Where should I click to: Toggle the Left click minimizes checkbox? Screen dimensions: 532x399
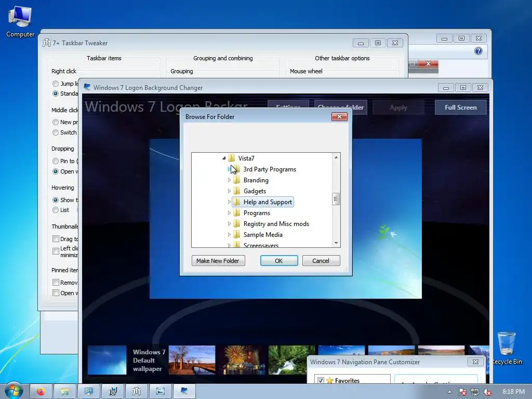(x=56, y=251)
